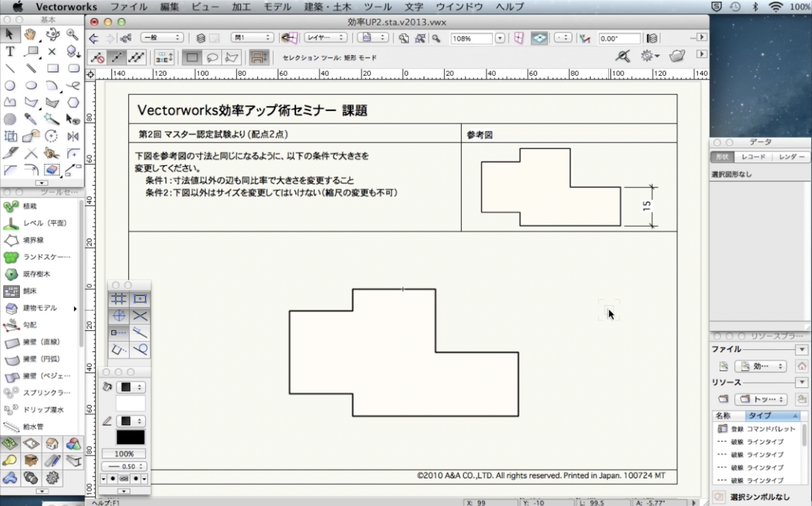Select the Oval tool
The width and height of the screenshot is (812, 506).
click(x=30, y=86)
